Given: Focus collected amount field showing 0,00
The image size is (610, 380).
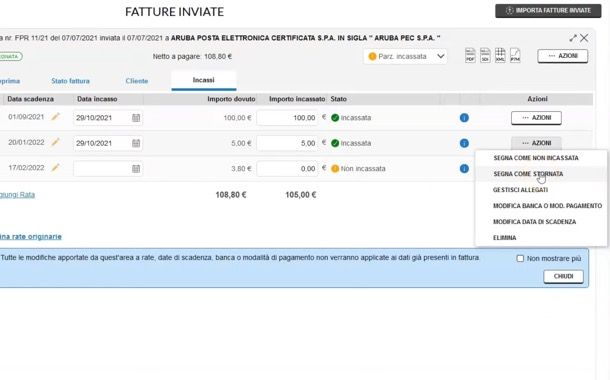Looking at the screenshot, I should 287,169.
